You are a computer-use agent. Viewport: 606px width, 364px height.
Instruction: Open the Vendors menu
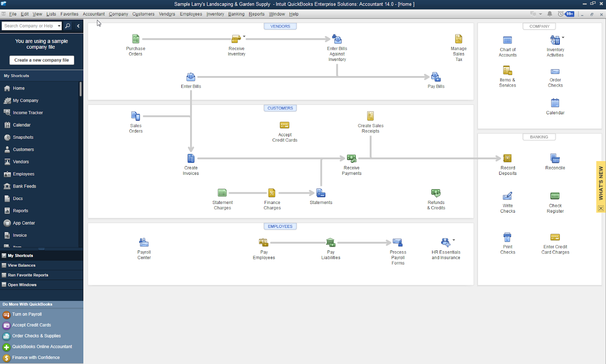coord(167,14)
